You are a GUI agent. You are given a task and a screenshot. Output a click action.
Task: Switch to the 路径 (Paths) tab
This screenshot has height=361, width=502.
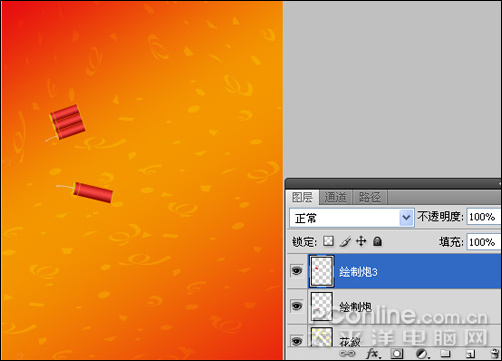point(370,197)
